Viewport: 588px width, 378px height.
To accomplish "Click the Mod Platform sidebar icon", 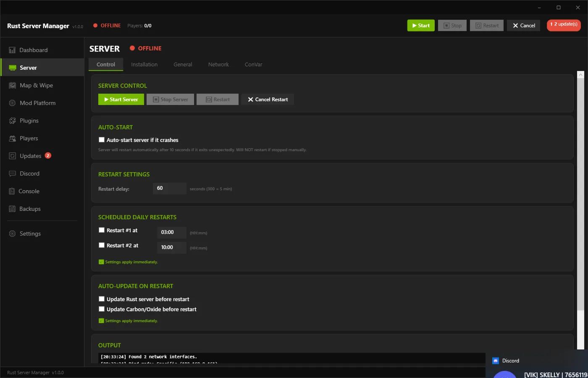I will (x=13, y=103).
